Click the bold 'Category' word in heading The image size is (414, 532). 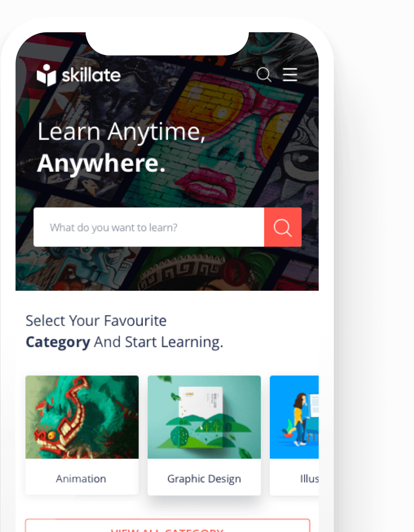(x=58, y=342)
